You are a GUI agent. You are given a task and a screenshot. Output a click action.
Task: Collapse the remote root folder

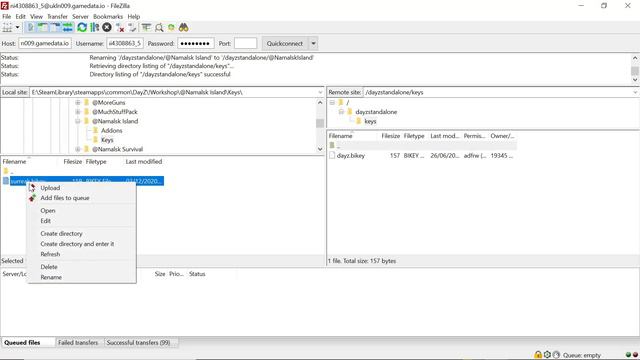point(332,102)
